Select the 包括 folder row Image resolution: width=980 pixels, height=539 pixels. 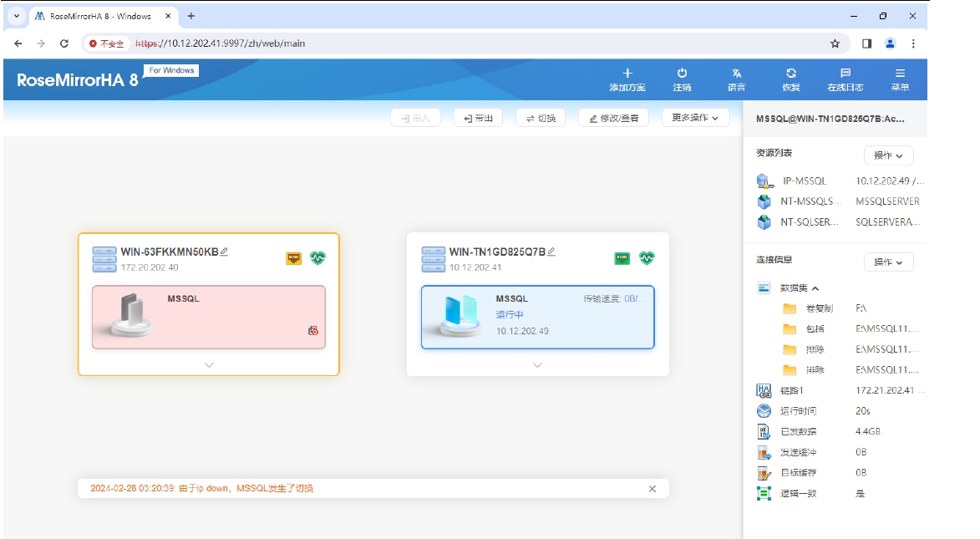850,329
